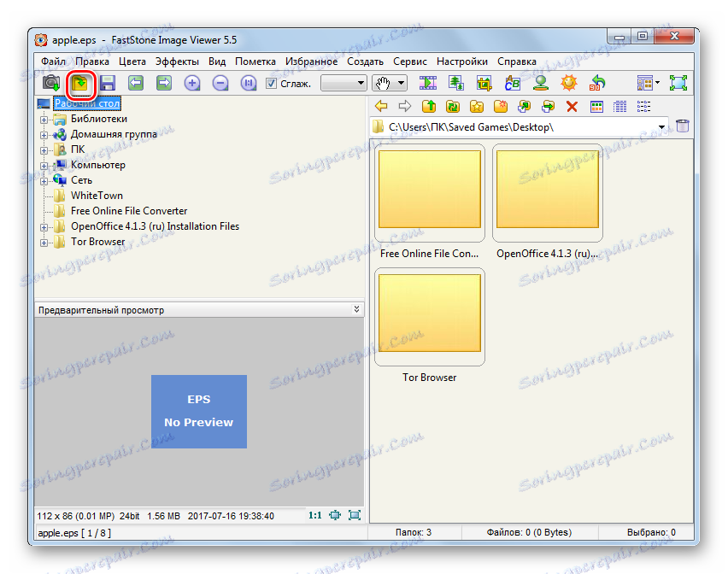Screen dimensions: 728x574
Task: Click the Save As floppy disk icon
Action: [x=108, y=84]
